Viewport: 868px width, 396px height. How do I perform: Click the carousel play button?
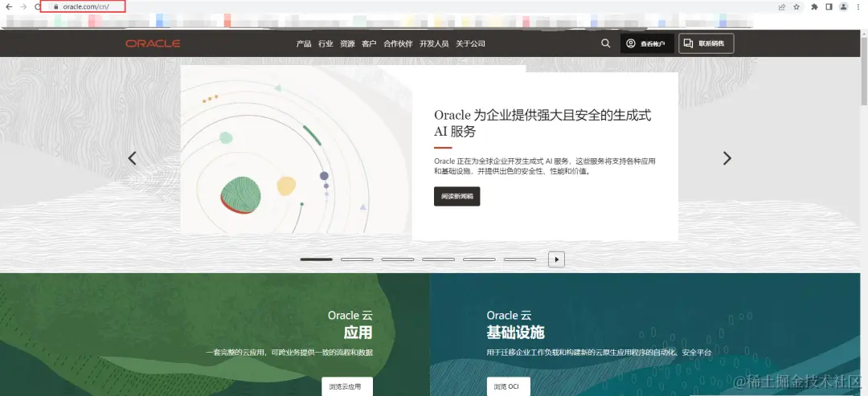point(556,259)
